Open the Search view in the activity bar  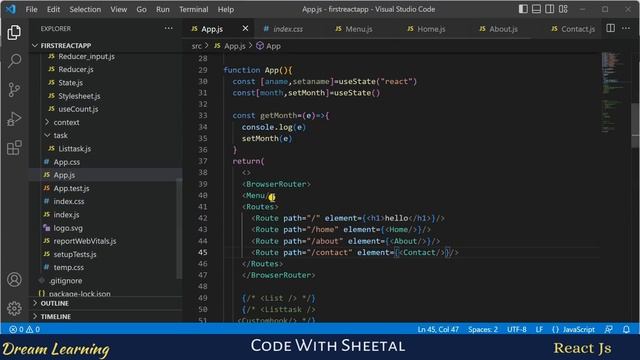tap(14, 61)
